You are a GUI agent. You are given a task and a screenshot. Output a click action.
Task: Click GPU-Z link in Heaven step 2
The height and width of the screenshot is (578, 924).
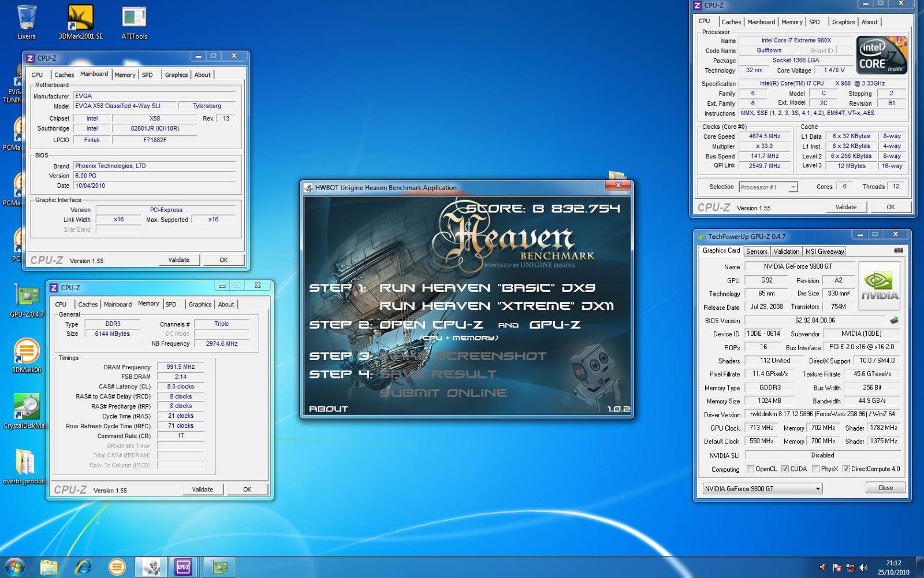click(554, 325)
